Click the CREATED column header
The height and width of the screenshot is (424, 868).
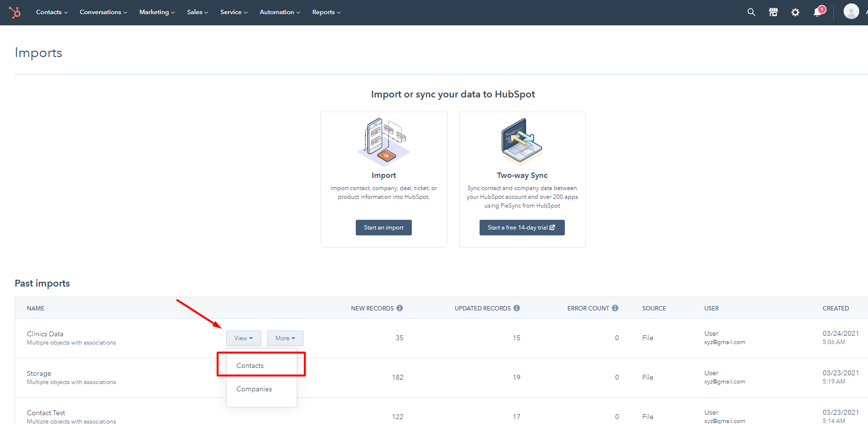point(836,308)
